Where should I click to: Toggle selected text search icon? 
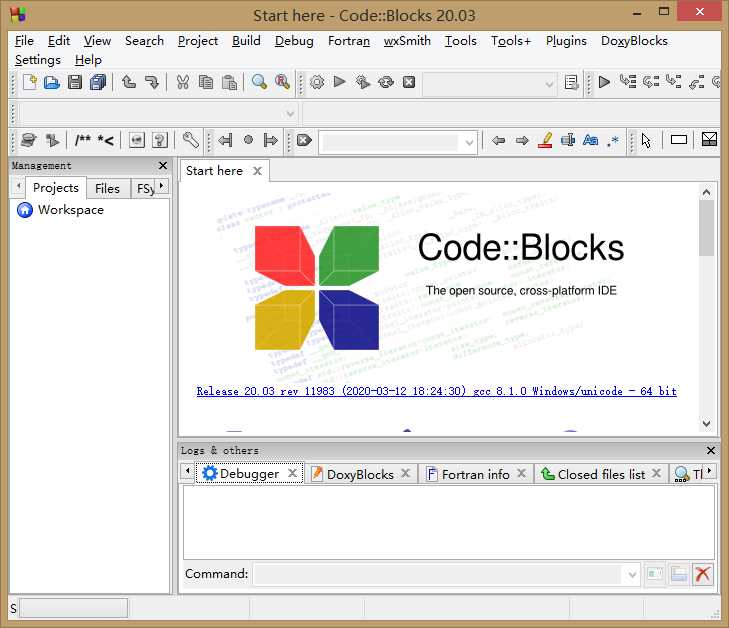point(568,140)
